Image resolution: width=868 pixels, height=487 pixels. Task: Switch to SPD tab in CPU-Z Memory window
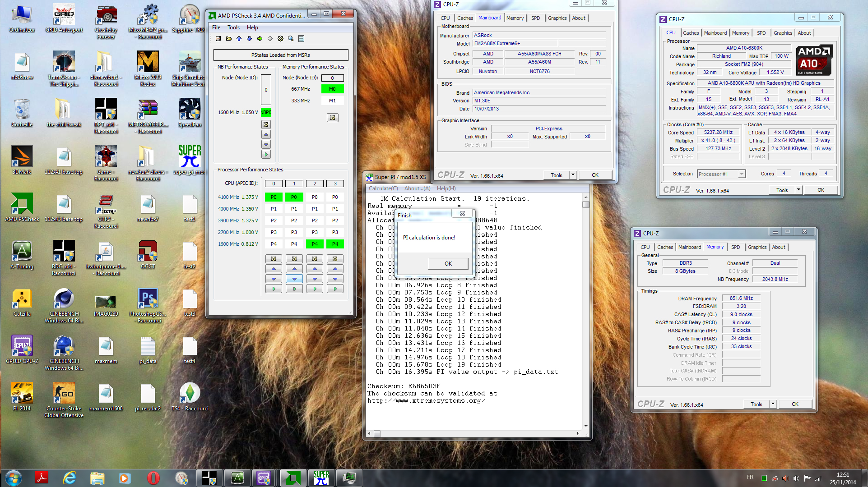[x=736, y=247]
